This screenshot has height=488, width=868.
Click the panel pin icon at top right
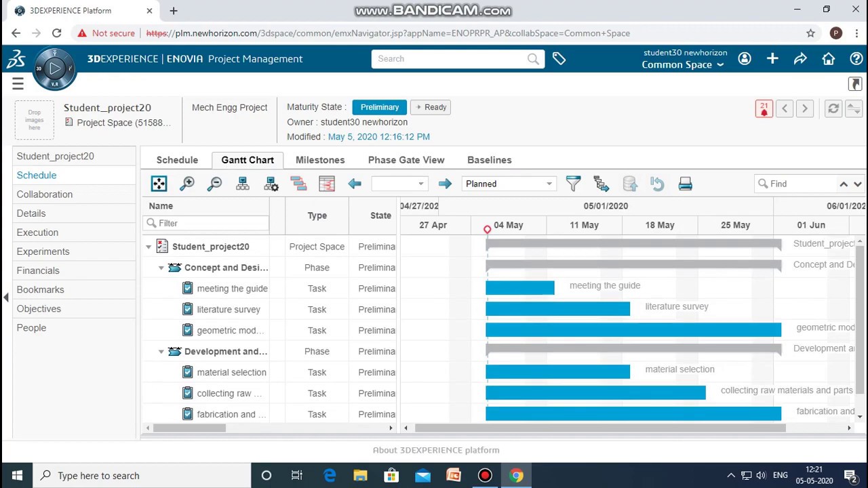[x=854, y=84]
